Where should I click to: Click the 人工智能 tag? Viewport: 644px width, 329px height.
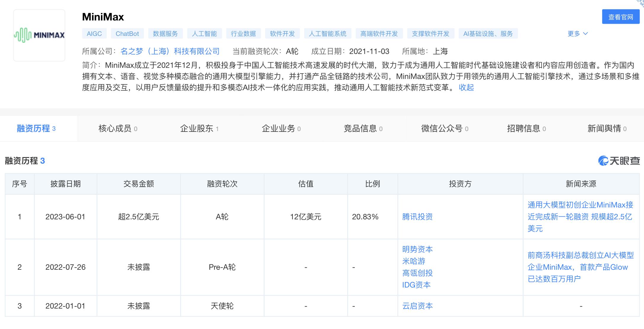pyautogui.click(x=205, y=33)
